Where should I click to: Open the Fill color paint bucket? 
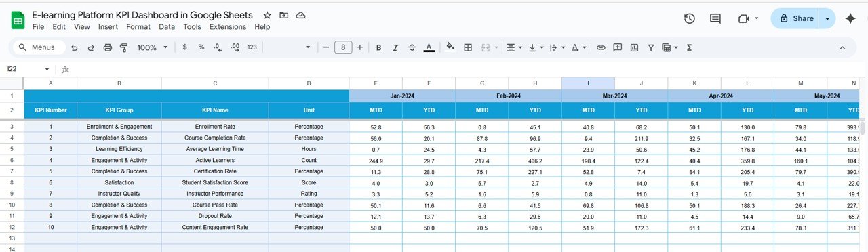click(x=450, y=47)
